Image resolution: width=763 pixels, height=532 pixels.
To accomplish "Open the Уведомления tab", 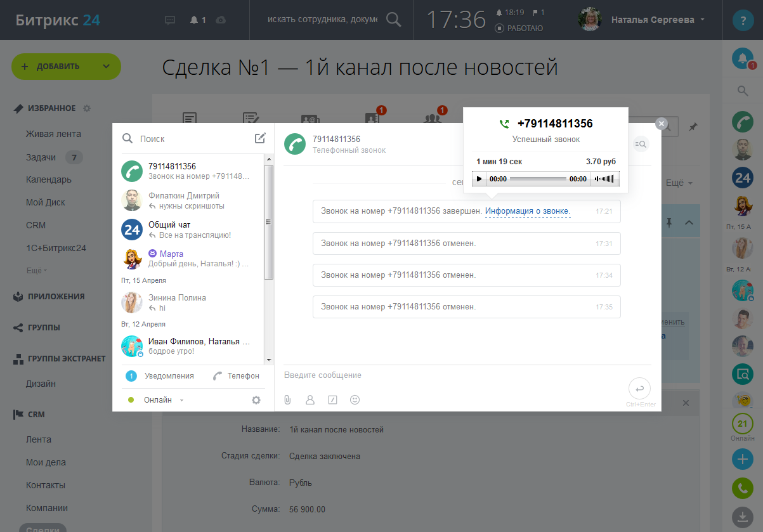I will click(x=161, y=376).
